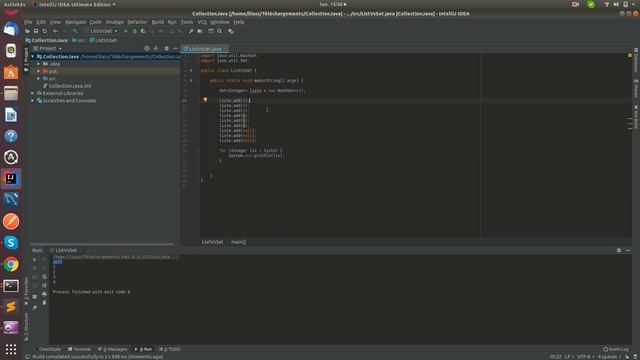Hide the Project panel with minus icon
Image resolution: width=640 pixels, height=360 pixels.
point(176,48)
